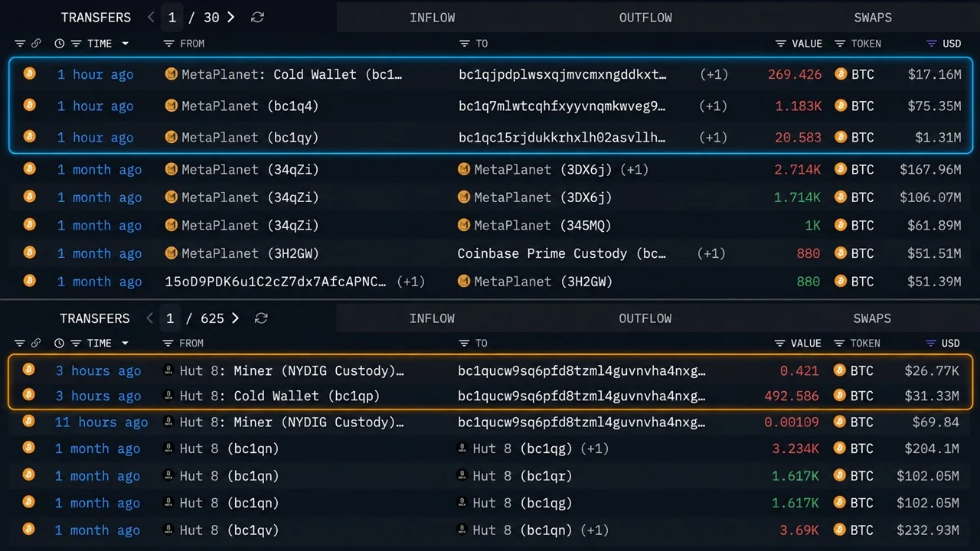Image resolution: width=980 pixels, height=551 pixels.
Task: Click (+1) next to bc1q7mlwtcqhfxyyvnqmkwveg9…
Action: pyautogui.click(x=714, y=106)
